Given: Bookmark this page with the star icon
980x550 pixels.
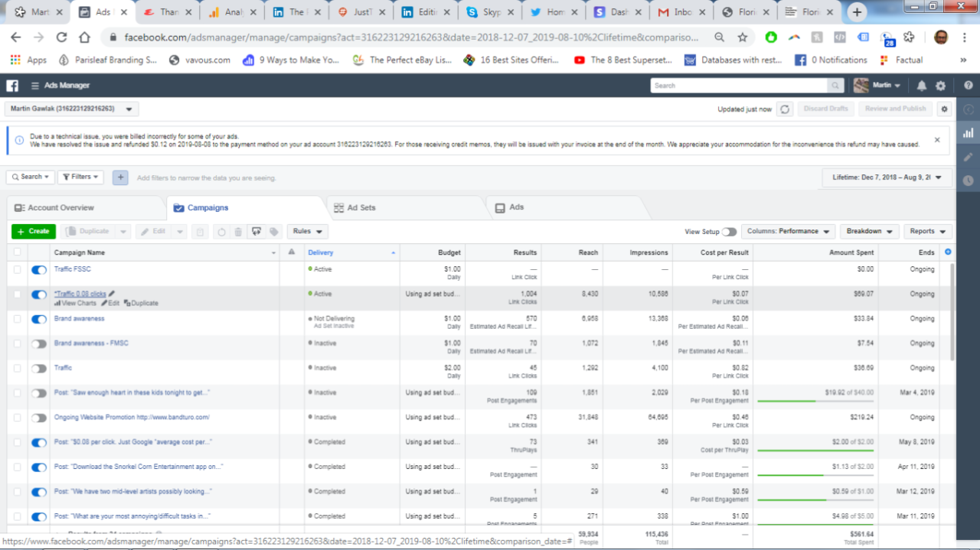Looking at the screenshot, I should [742, 37].
